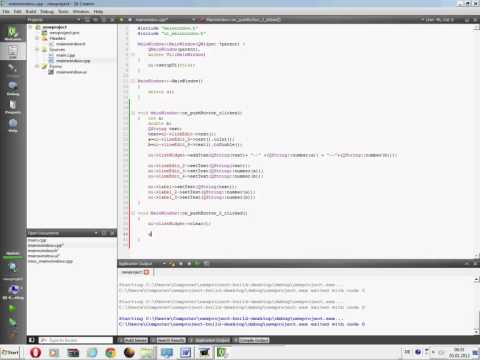Switch to Edit mode in sidebar
Viewport: 480px width, 360px height.
tap(13, 51)
